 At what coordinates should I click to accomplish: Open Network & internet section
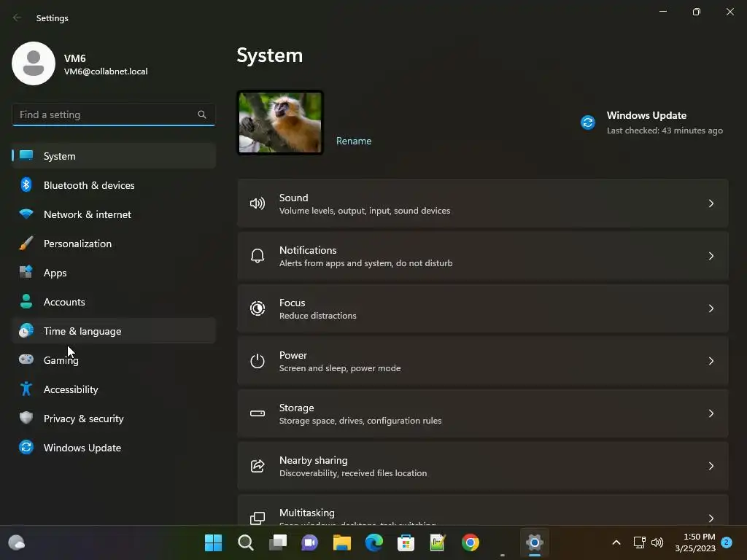114,214
